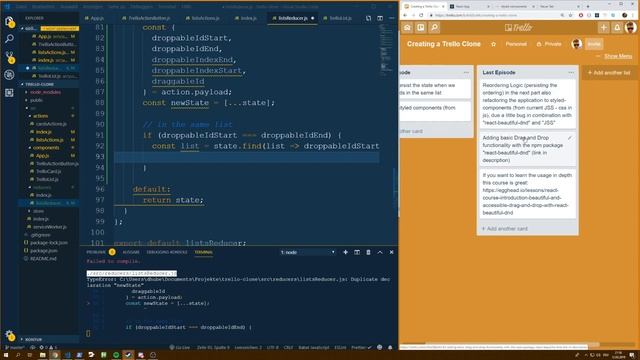
Task: Click the Open Changes icon in editor title bar
Action: click(x=369, y=18)
